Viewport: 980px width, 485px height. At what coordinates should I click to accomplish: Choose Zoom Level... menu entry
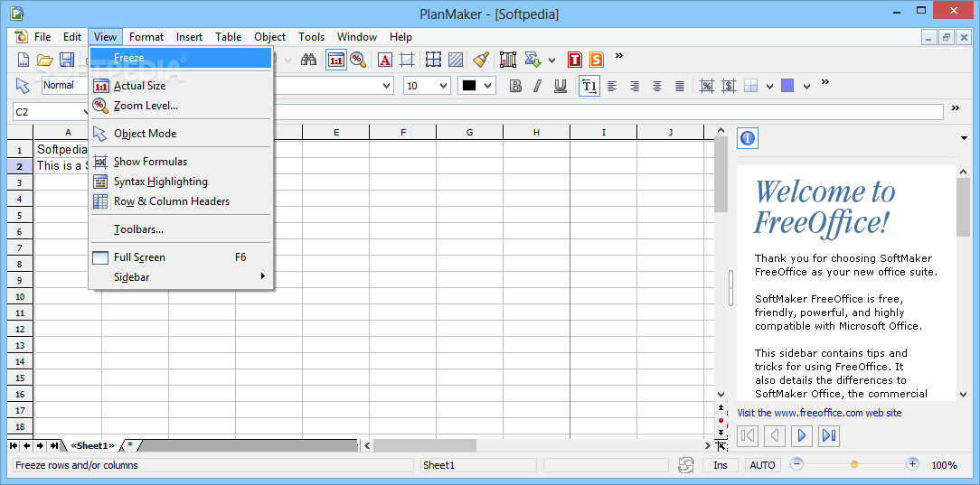click(181, 106)
